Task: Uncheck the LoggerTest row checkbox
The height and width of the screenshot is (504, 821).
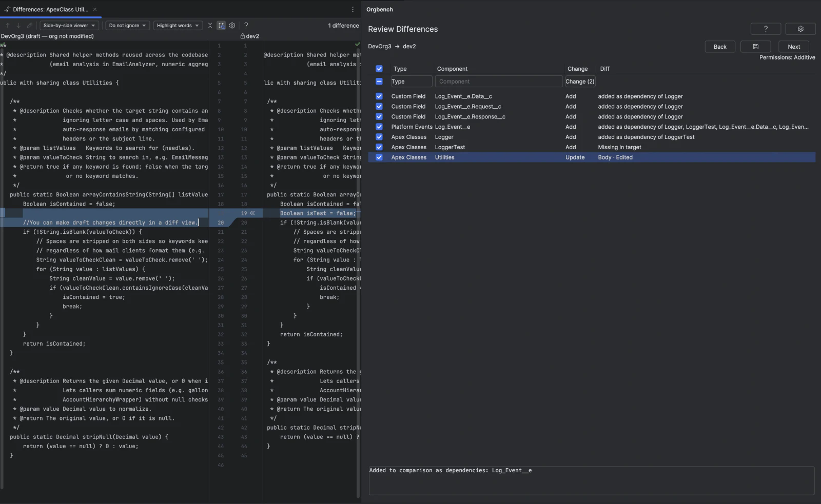Action: [379, 147]
